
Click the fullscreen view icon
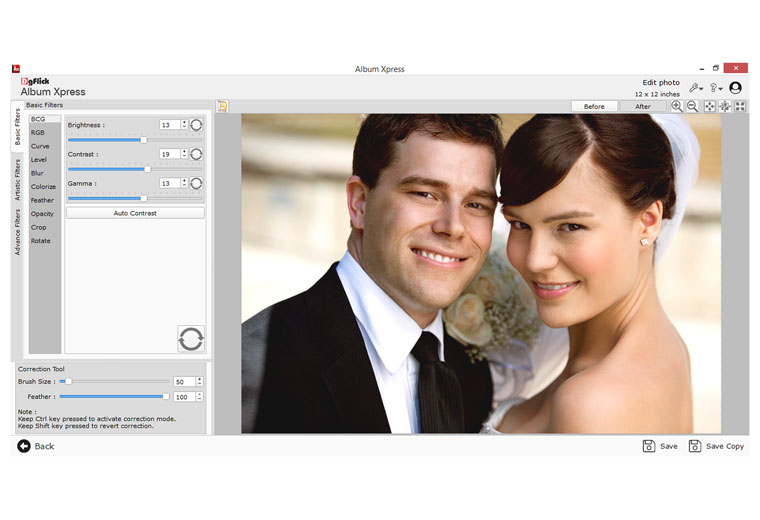(x=740, y=106)
